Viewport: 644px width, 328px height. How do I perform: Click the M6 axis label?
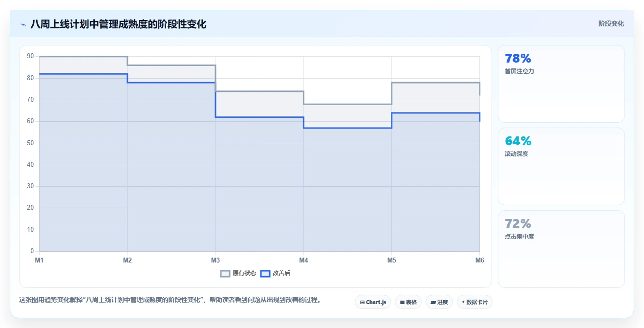point(480,260)
